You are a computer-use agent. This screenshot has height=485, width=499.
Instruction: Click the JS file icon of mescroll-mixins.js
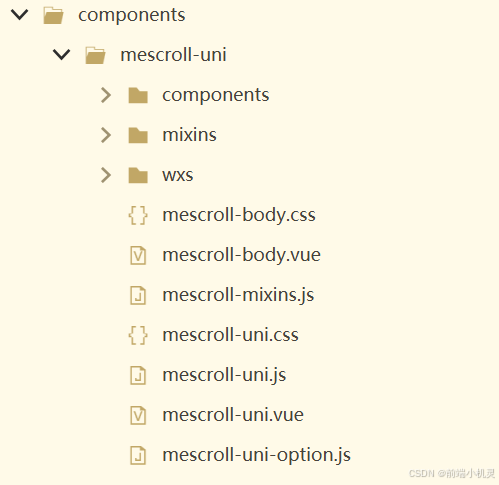point(138,295)
